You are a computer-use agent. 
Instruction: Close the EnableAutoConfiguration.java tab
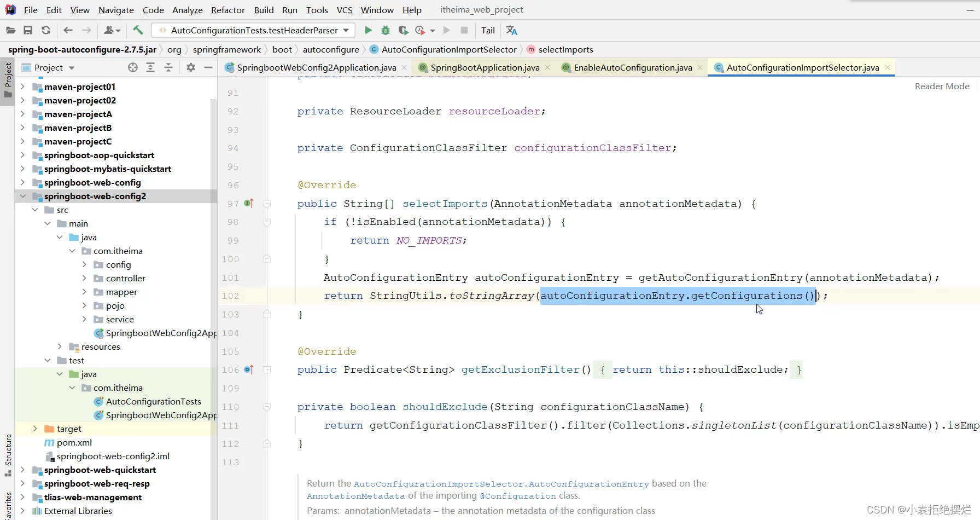click(x=700, y=67)
